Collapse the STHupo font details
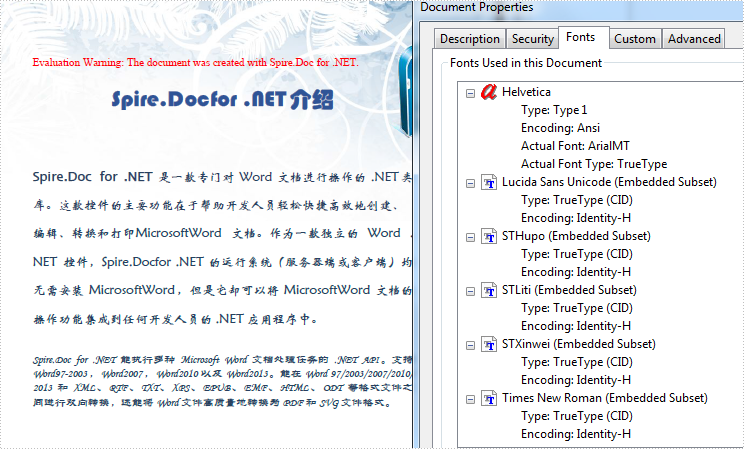Viewport: 744px width, 449px height. pos(470,236)
